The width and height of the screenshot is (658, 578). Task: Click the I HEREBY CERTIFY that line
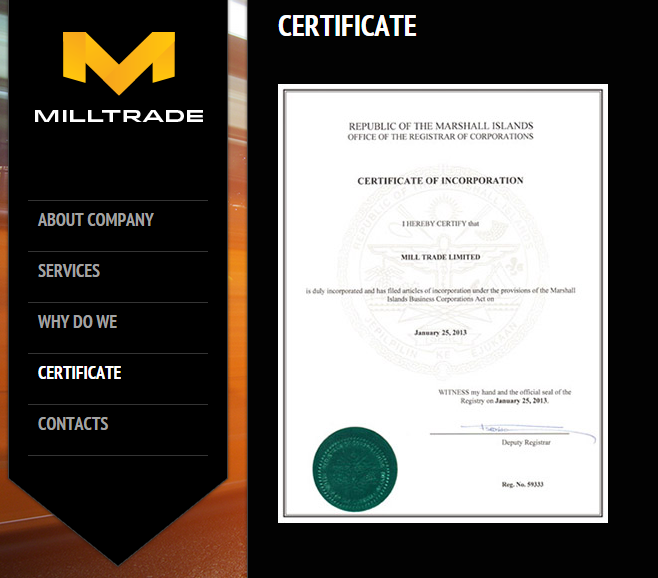click(x=440, y=226)
